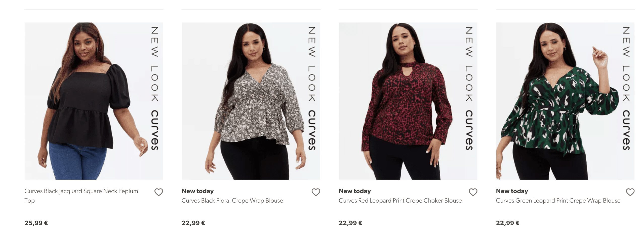
Task: Click the 22,99 € price of green leopard blouse
Action: click(507, 223)
